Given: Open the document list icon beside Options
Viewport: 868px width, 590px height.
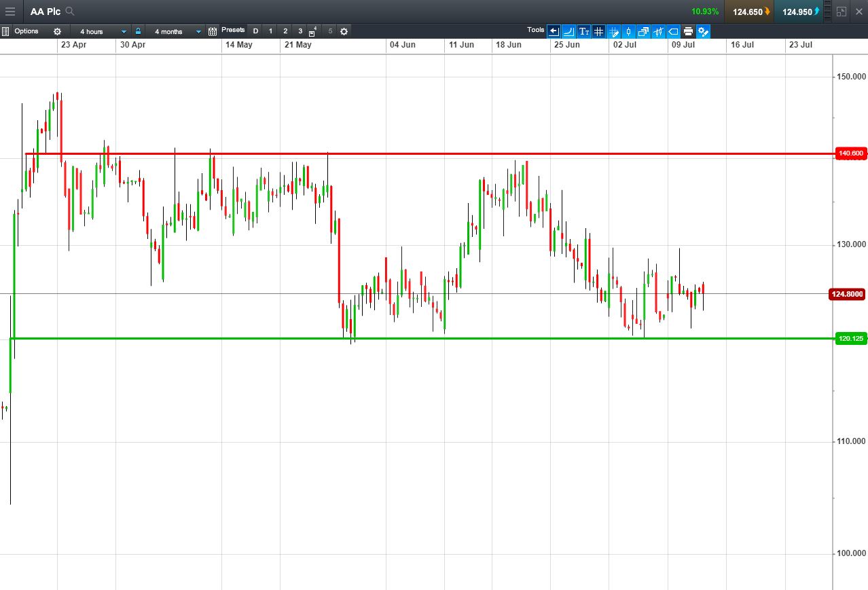Looking at the screenshot, I should pyautogui.click(x=5, y=31).
